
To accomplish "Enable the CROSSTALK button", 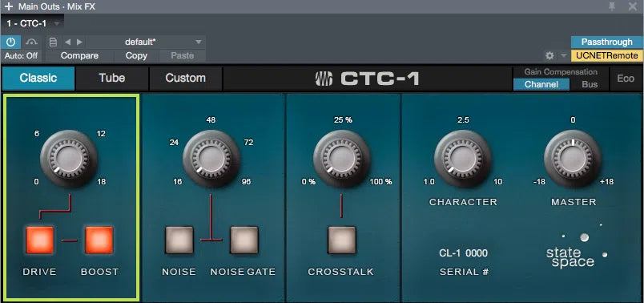I will pyautogui.click(x=342, y=240).
